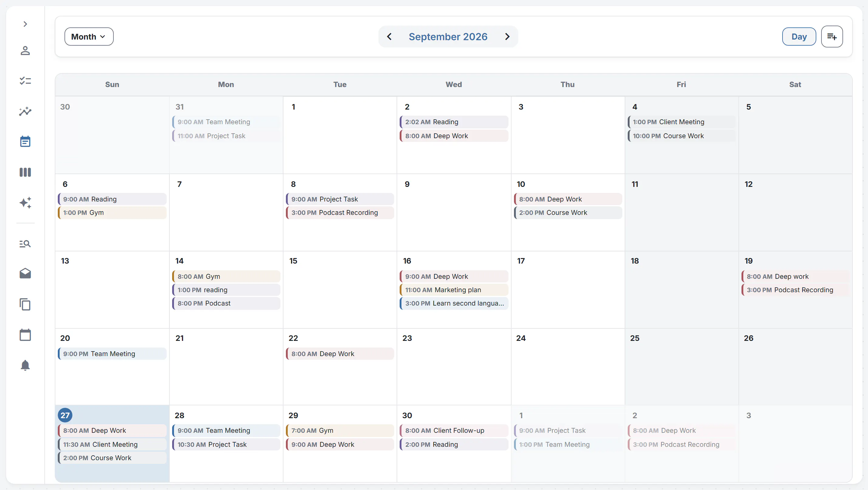This screenshot has width=868, height=490.
Task: Go to next month arrow
Action: tap(508, 37)
